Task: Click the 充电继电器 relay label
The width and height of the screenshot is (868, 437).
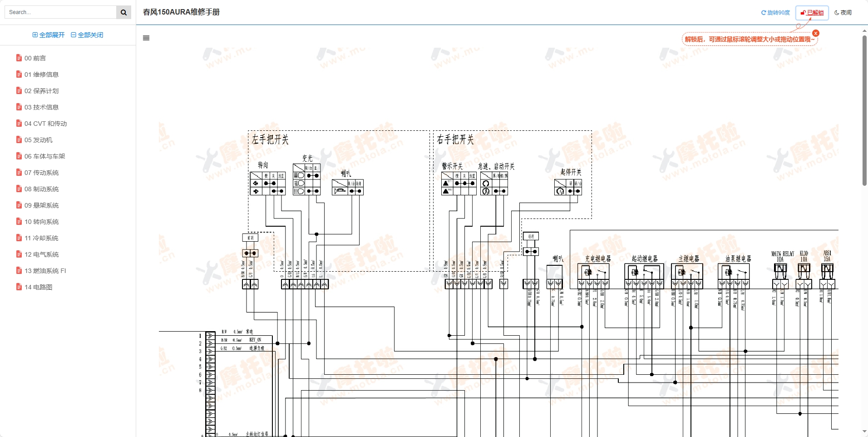Action: click(598, 258)
